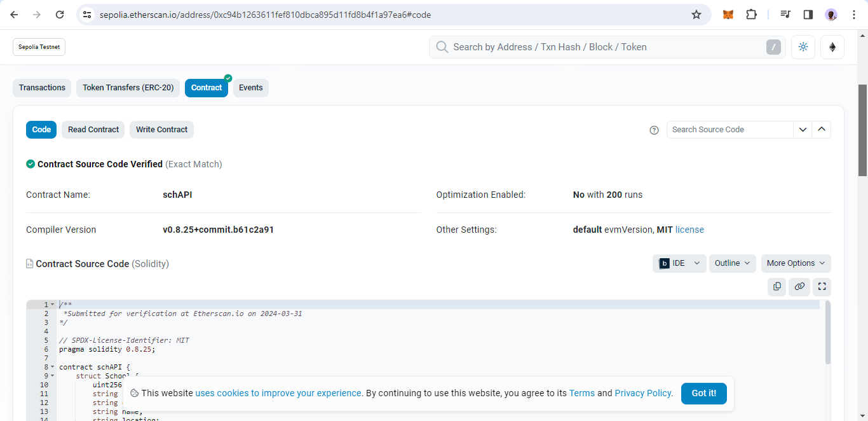Open the browser extensions puzzle menu
Screen dimensions: 868x421
pos(751,15)
